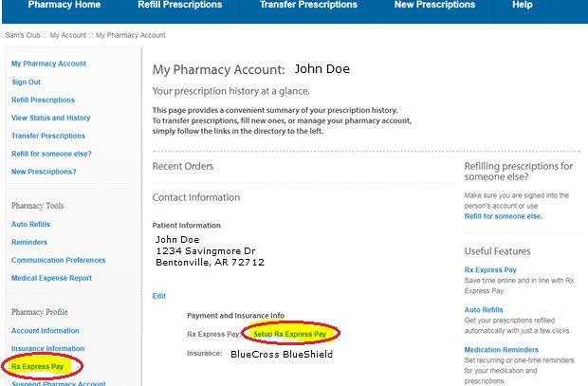
Task: Open My Pharmacy Account in sidebar
Action: pos(48,64)
